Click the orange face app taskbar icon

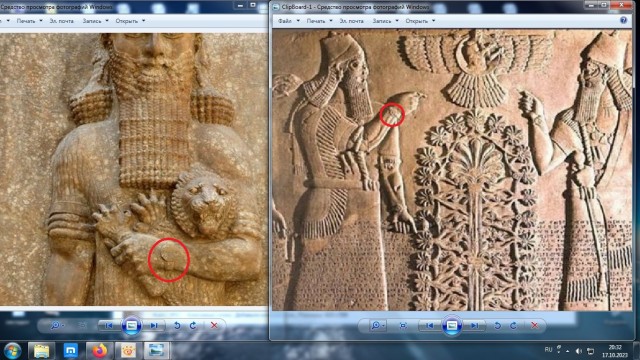click(x=128, y=351)
